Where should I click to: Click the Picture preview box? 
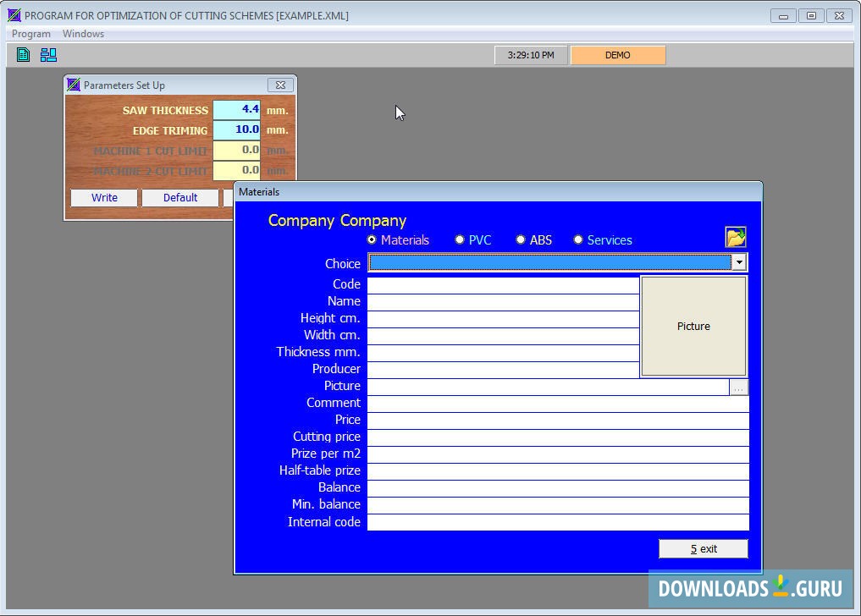693,326
